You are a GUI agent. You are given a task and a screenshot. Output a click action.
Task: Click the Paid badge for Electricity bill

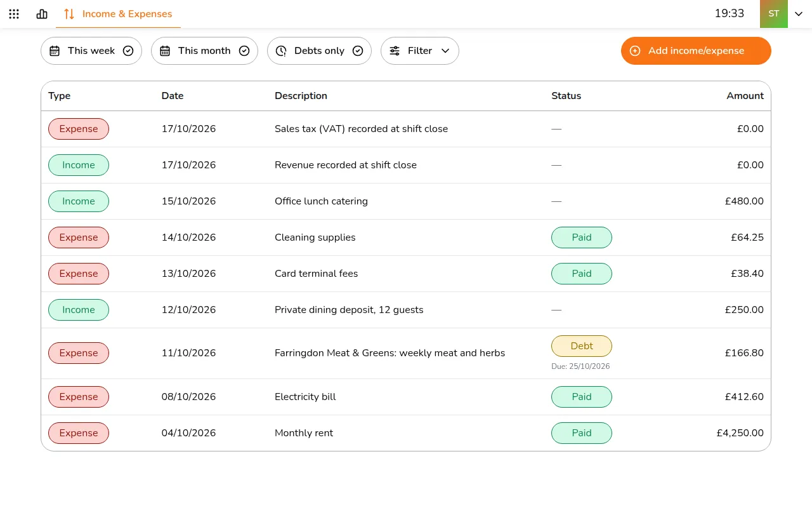point(582,397)
